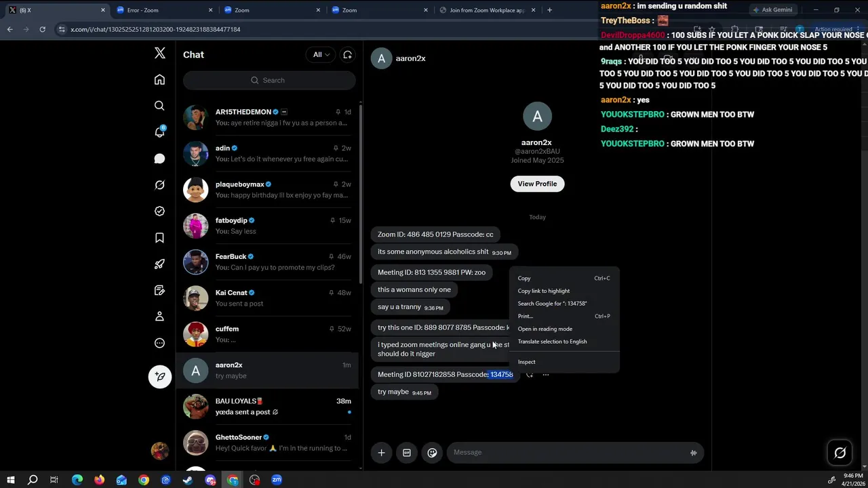Compose a new post with feather button
The image size is (868, 488).
point(160,377)
